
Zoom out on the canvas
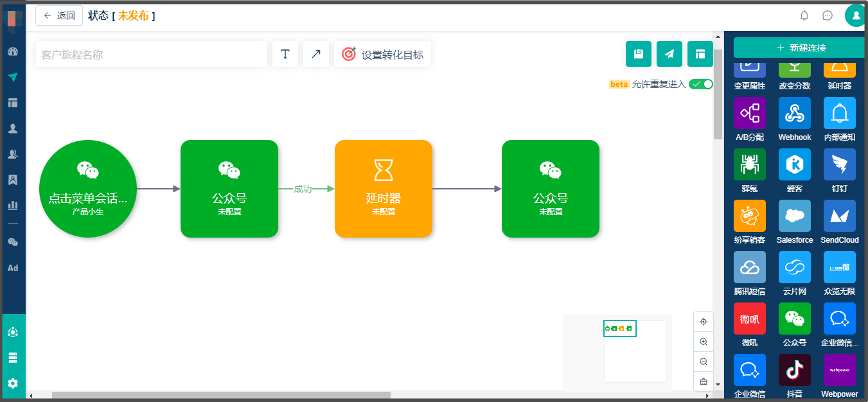[704, 362]
